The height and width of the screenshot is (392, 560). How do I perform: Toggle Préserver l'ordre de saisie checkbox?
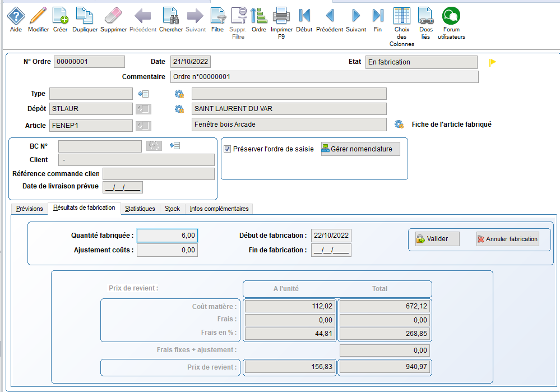(x=228, y=149)
